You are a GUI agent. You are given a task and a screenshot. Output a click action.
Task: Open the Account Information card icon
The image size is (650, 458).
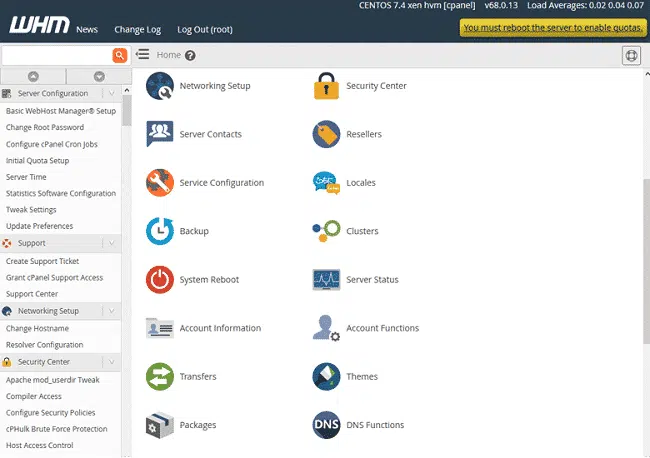(160, 328)
